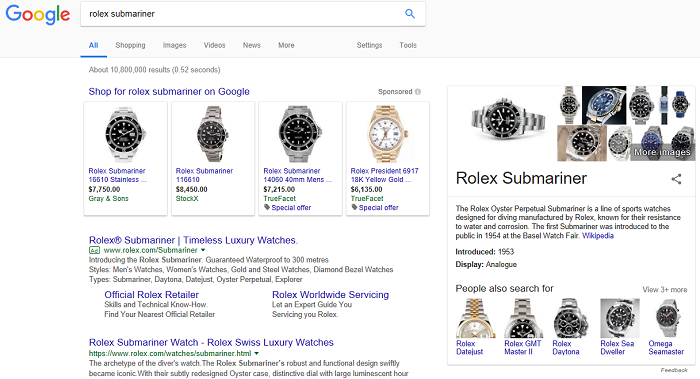Image resolution: width=700 pixels, height=379 pixels.
Task: Open the Wikipedia link in the description
Action: coord(598,236)
